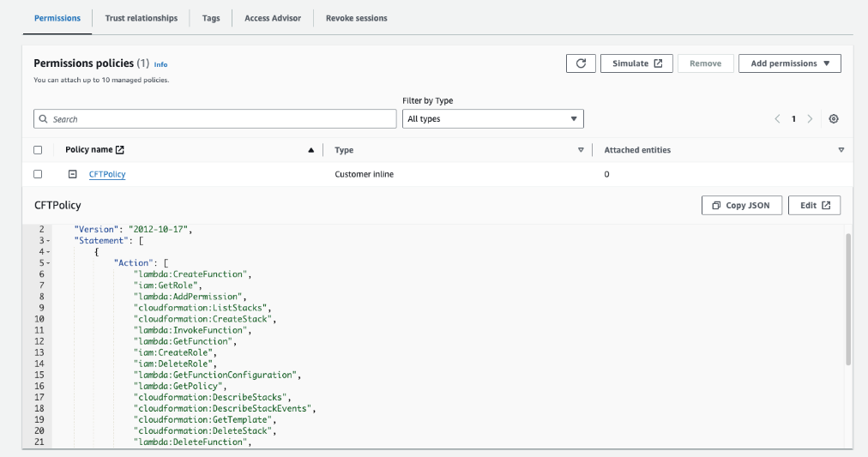Check the CFTPolicy row checkbox

pyautogui.click(x=38, y=174)
